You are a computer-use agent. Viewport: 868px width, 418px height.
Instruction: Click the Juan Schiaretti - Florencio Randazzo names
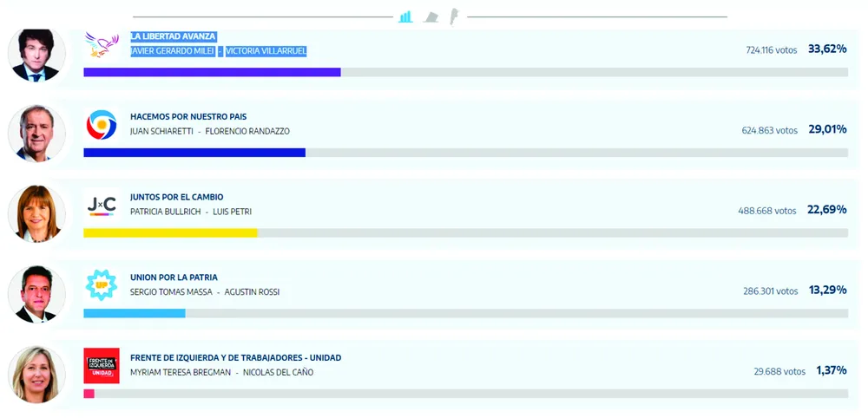(x=209, y=131)
